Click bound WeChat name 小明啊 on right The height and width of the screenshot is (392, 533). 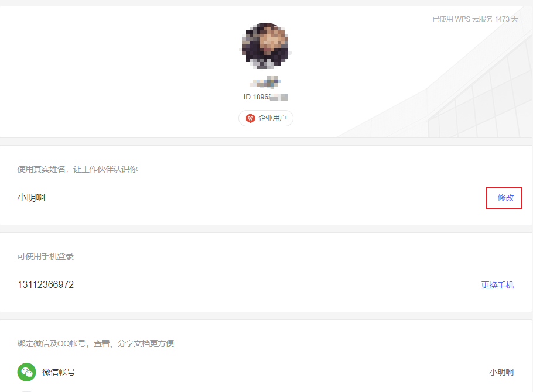point(502,372)
